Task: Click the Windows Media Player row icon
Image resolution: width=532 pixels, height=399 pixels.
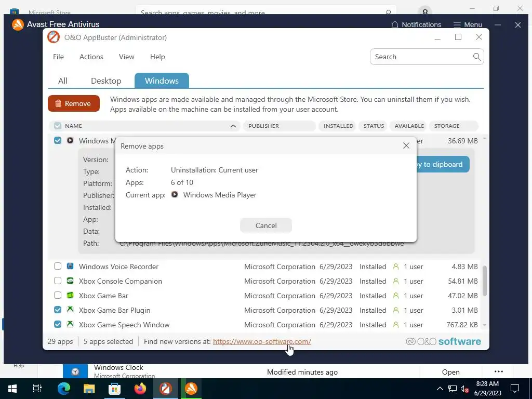Action: click(70, 140)
